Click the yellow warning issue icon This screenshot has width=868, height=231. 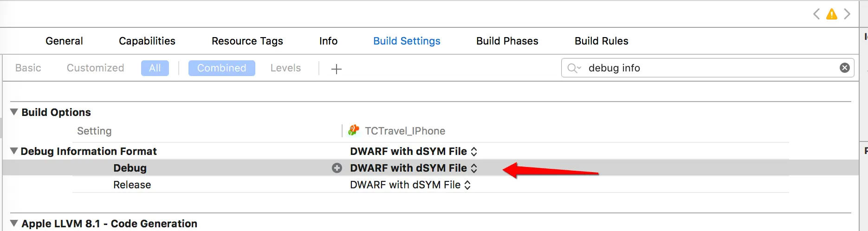pyautogui.click(x=832, y=14)
